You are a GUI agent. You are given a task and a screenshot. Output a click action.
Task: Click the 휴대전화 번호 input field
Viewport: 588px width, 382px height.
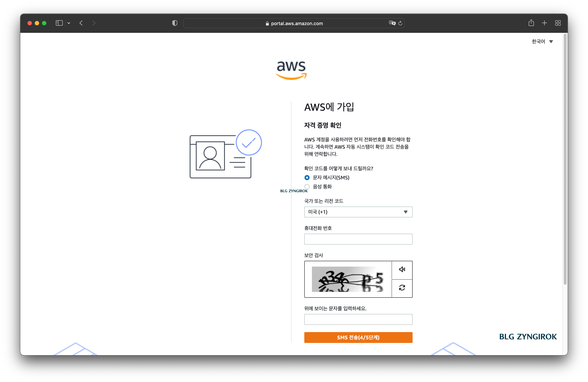point(358,239)
